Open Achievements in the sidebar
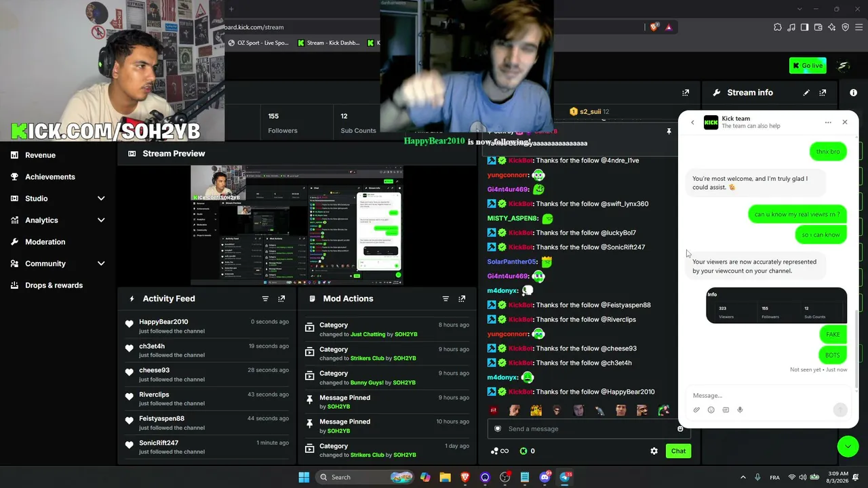 [50, 177]
